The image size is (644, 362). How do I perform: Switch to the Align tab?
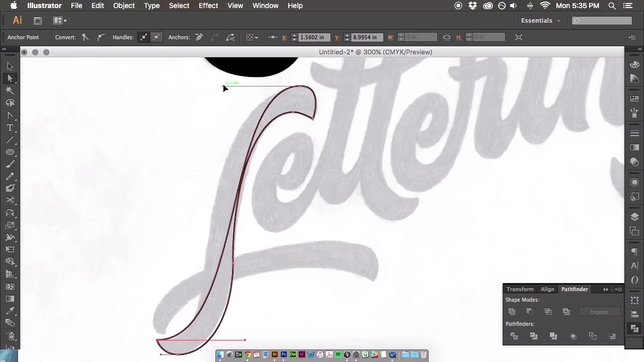(547, 289)
